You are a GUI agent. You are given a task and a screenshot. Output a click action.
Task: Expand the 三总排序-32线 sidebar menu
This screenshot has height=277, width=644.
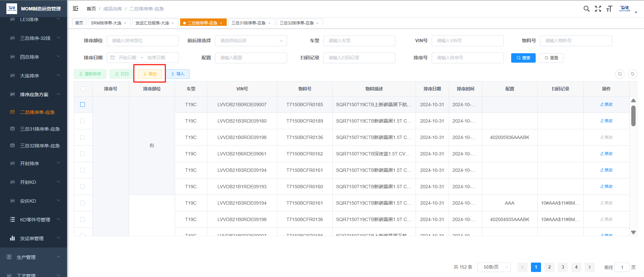34,38
